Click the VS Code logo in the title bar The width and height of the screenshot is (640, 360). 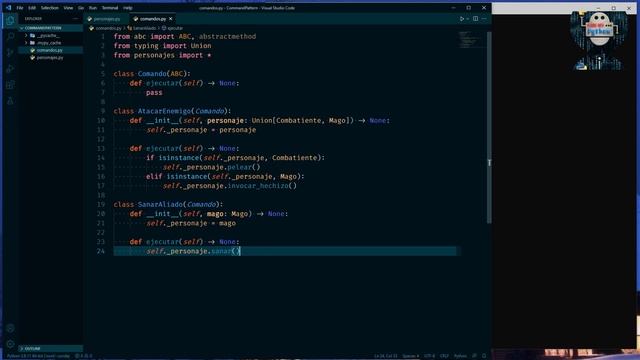point(8,8)
